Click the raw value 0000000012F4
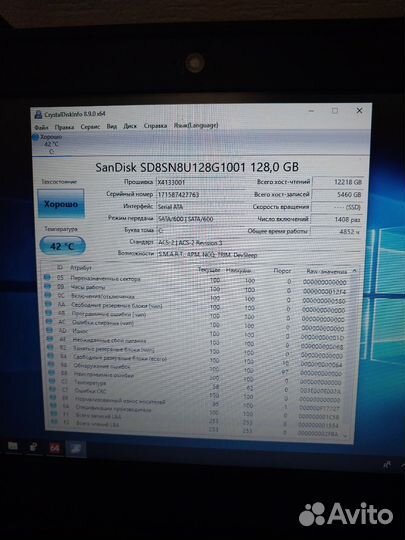The width and height of the screenshot is (405, 540). (x=324, y=292)
